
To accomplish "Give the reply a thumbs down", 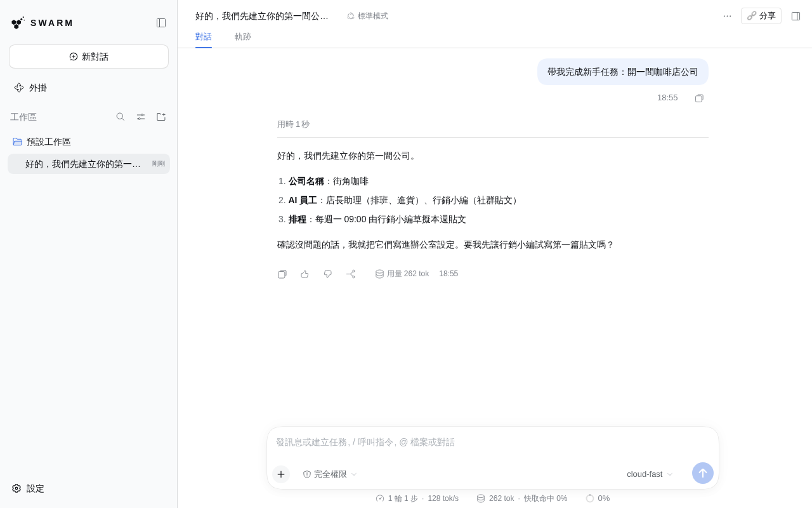I will 327,274.
